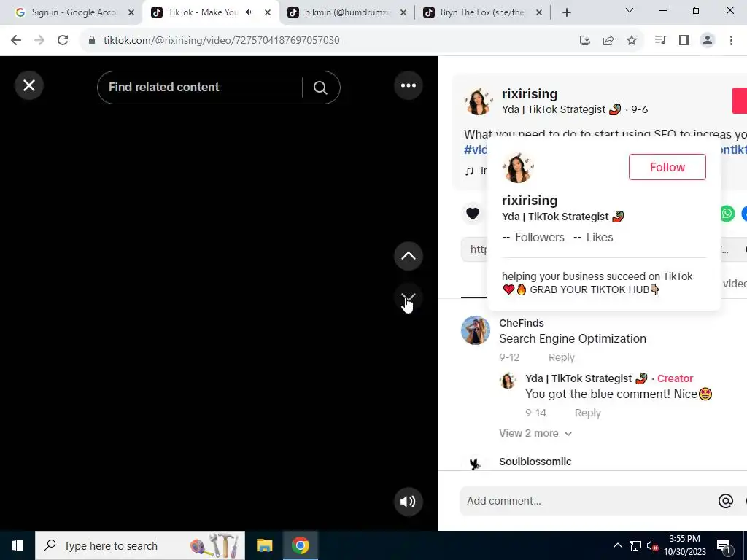The height and width of the screenshot is (560, 747).
Task: Open media controls icon in Chrome toolbar
Action: 661,41
